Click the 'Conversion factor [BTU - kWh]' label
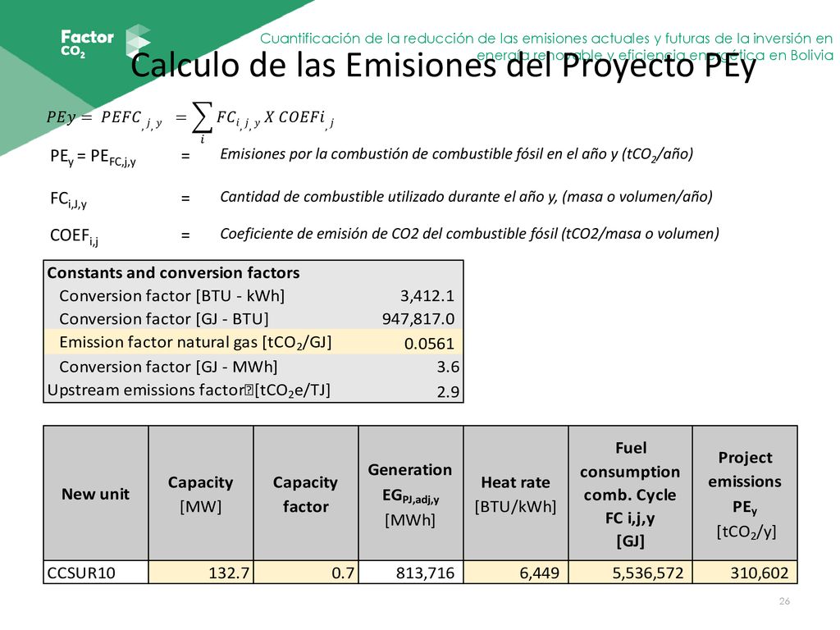Image resolution: width=840 pixels, height=630 pixels. tap(172, 295)
